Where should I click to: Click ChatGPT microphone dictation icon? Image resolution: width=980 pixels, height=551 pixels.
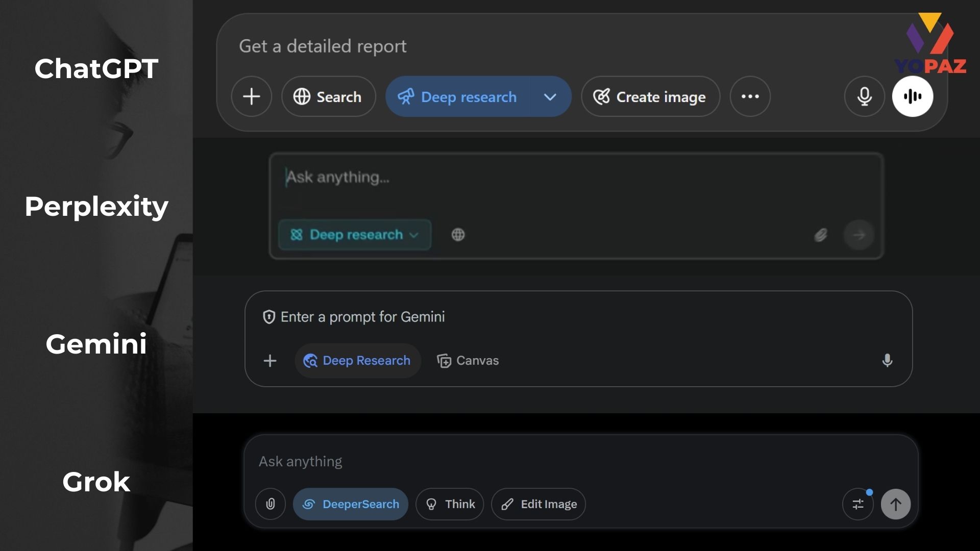click(x=864, y=96)
